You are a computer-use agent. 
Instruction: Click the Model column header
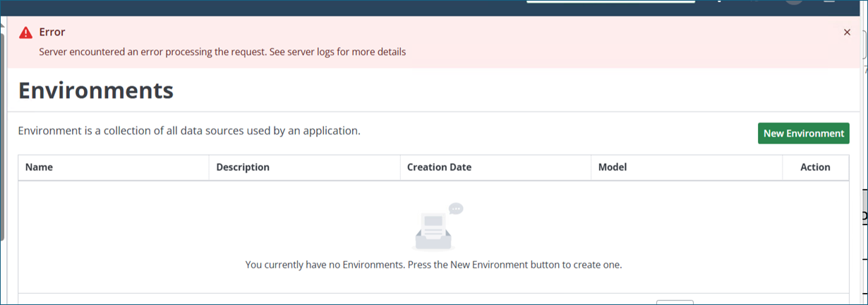(613, 167)
